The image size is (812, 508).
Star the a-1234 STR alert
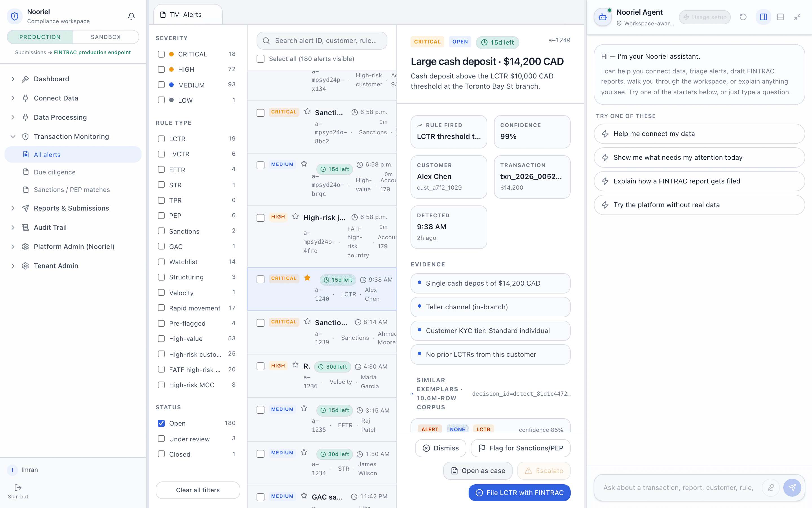click(x=304, y=452)
